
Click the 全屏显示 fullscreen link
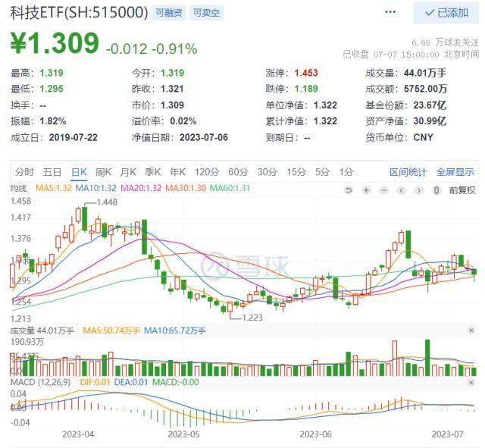[x=455, y=172]
